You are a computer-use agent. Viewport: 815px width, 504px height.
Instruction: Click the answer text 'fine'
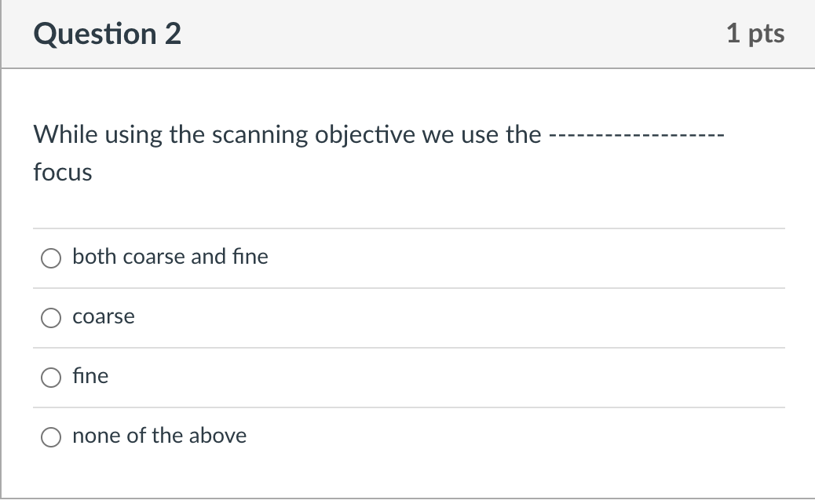tap(90, 376)
